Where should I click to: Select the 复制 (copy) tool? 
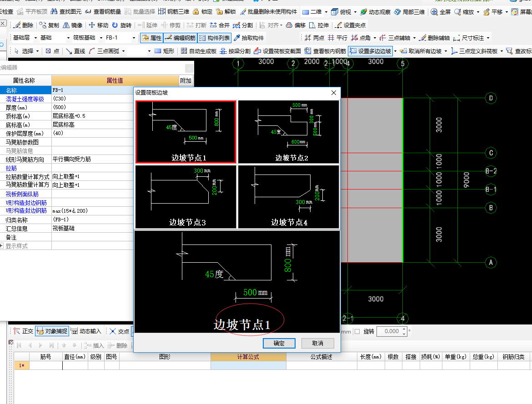[x=49, y=25]
